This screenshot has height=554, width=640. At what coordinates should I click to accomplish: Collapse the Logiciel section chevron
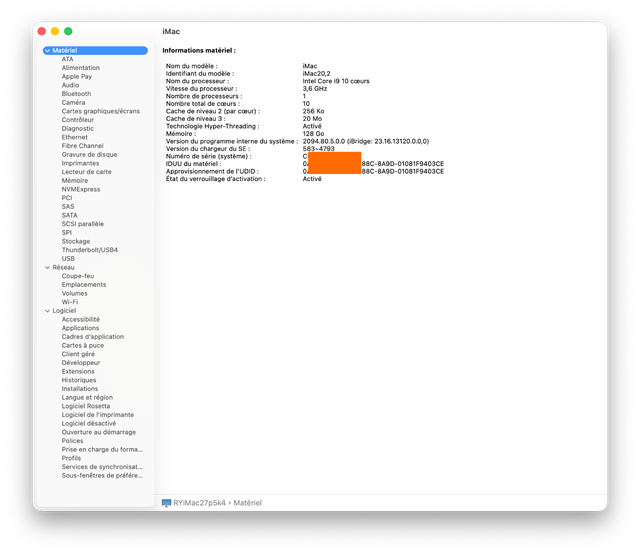[47, 311]
